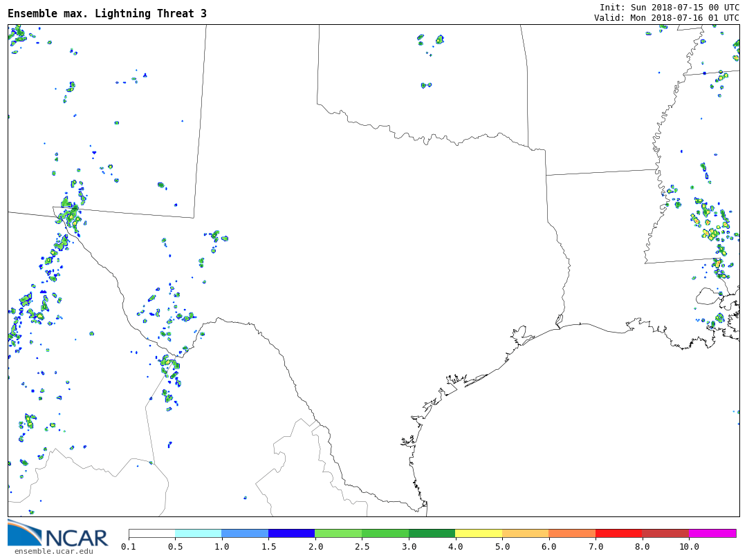Click the '3.0' legend label
The image size is (747, 560).
click(409, 546)
